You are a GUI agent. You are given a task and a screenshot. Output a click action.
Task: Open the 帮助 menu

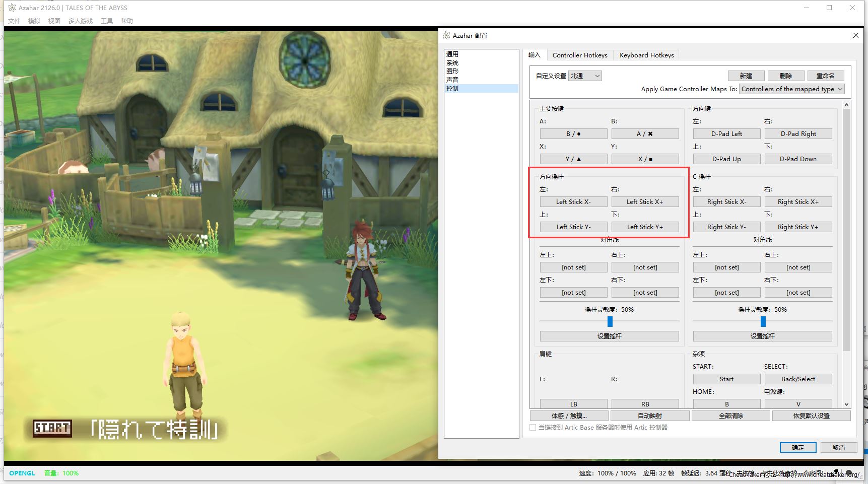click(x=127, y=21)
